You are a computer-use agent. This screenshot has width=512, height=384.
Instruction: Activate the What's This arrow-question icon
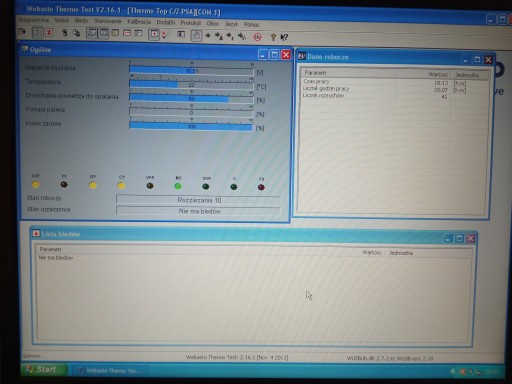[x=284, y=37]
